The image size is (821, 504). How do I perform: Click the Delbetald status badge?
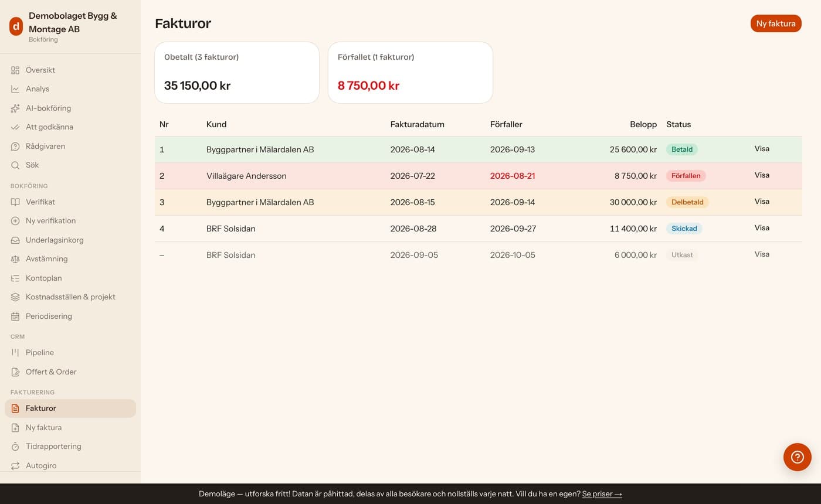tap(687, 202)
